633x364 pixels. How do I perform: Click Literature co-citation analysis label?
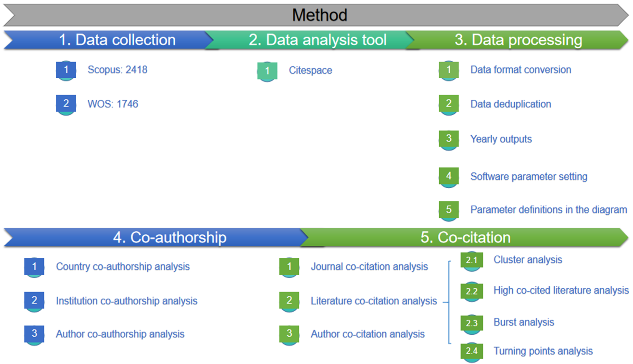374,301
